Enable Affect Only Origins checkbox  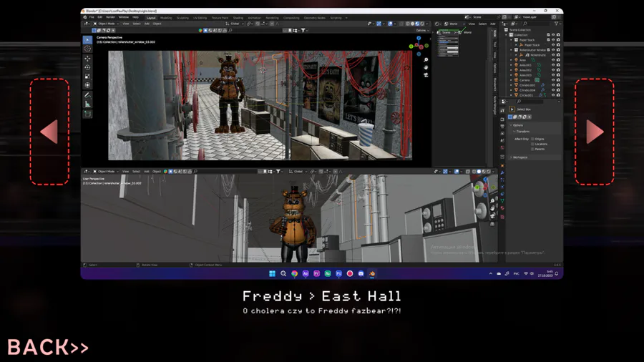(x=532, y=139)
